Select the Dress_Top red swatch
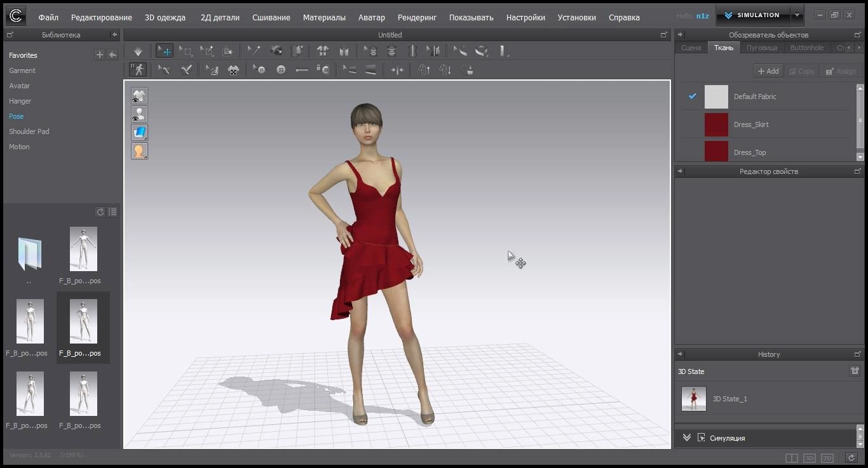Image resolution: width=868 pixels, height=468 pixels. click(x=716, y=150)
